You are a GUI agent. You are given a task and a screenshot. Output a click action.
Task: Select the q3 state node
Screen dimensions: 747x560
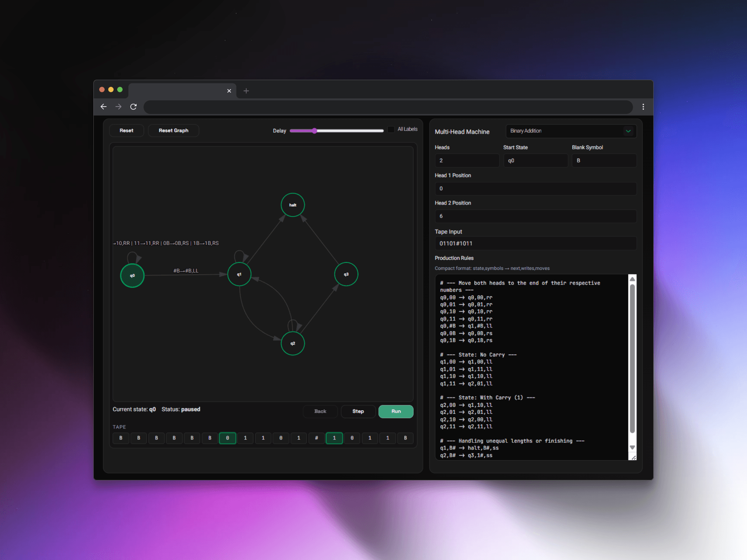click(345, 274)
